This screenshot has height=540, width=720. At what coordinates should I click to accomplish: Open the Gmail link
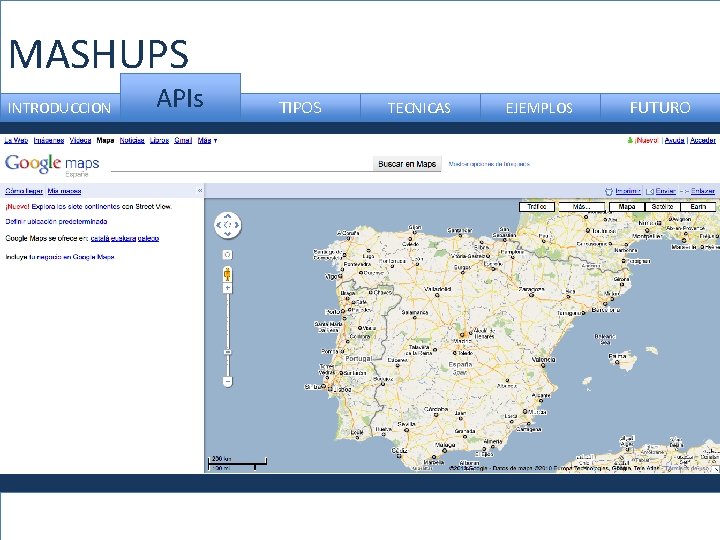click(183, 141)
